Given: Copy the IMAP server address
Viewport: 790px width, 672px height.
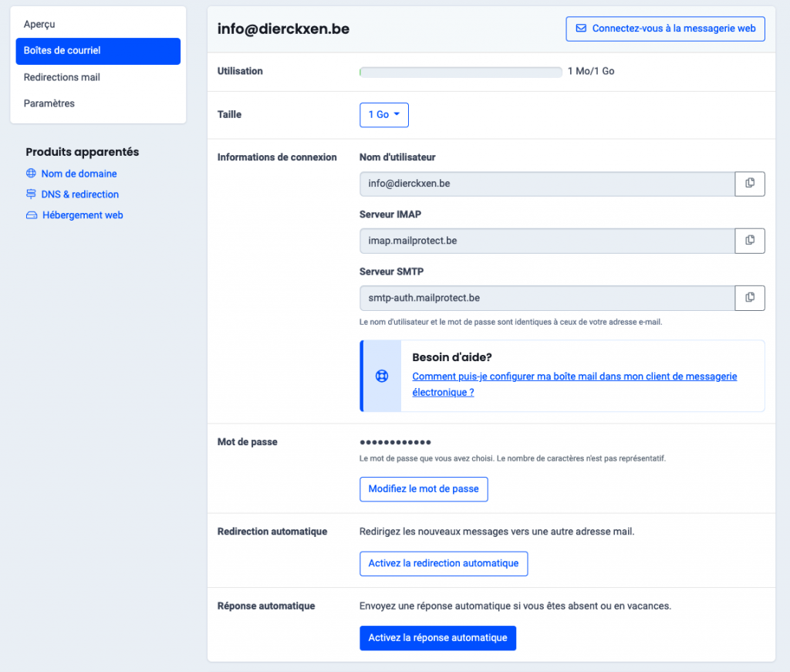Looking at the screenshot, I should 749,241.
